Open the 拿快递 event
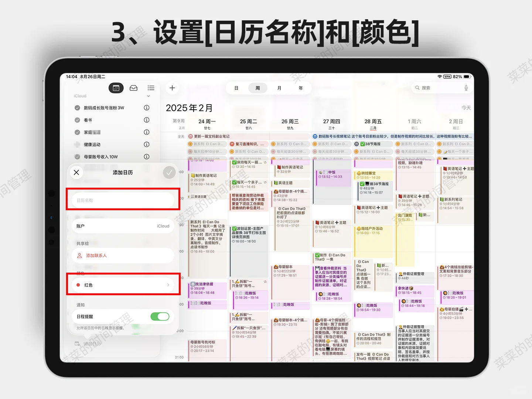This screenshot has width=532, height=399. pyautogui.click(x=415, y=290)
